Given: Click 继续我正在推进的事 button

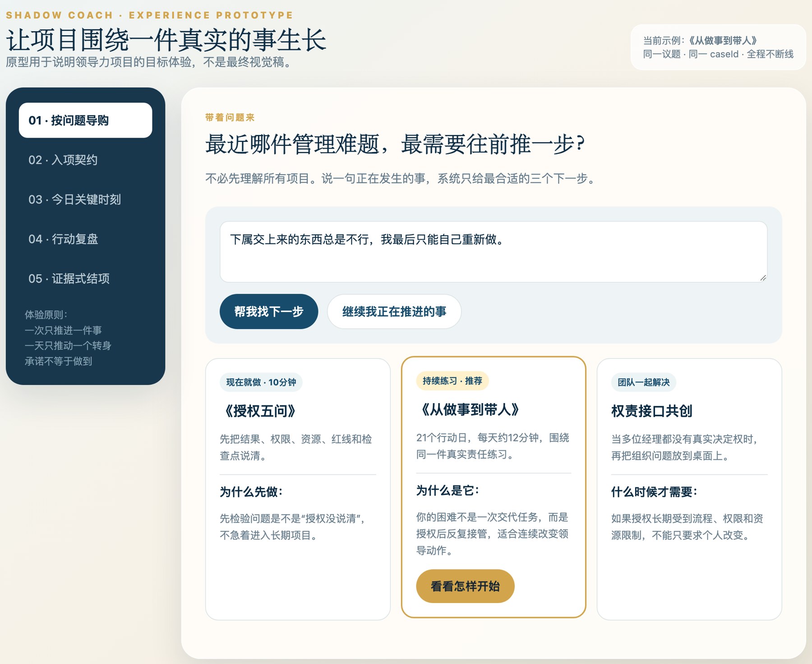Looking at the screenshot, I should (394, 311).
